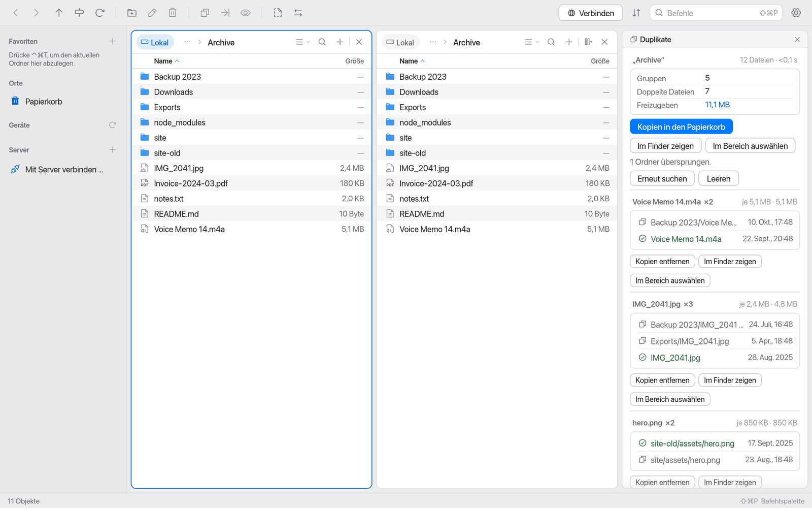Click the column layout icon in right pane

pos(588,42)
